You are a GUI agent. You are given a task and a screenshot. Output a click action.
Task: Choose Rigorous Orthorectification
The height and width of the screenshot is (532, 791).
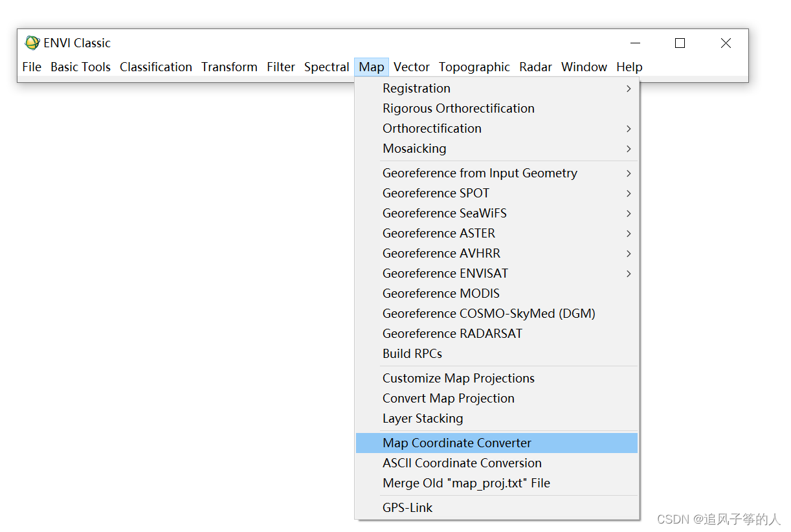coord(496,108)
